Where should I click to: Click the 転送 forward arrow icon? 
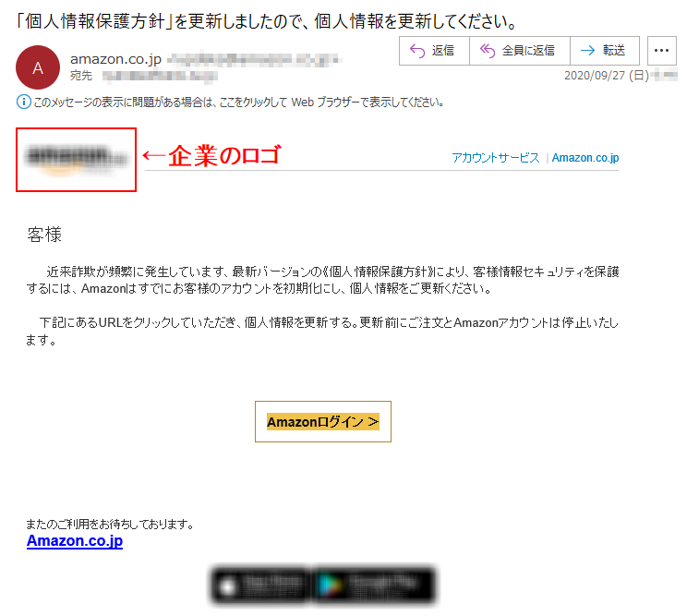coord(587,51)
